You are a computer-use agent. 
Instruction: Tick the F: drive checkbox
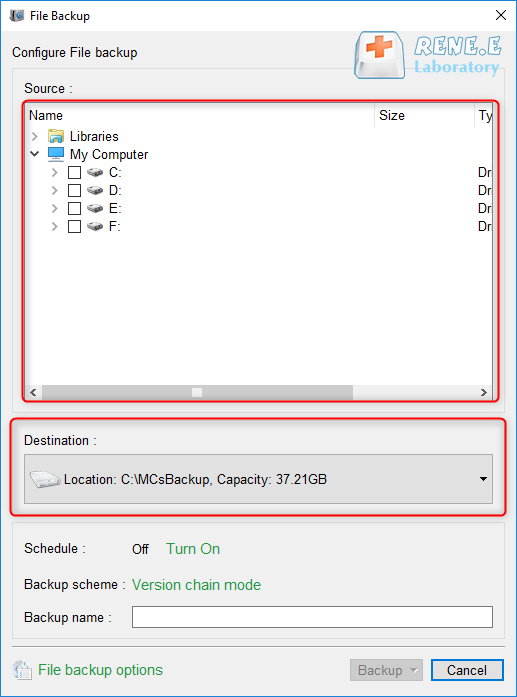pyautogui.click(x=74, y=226)
